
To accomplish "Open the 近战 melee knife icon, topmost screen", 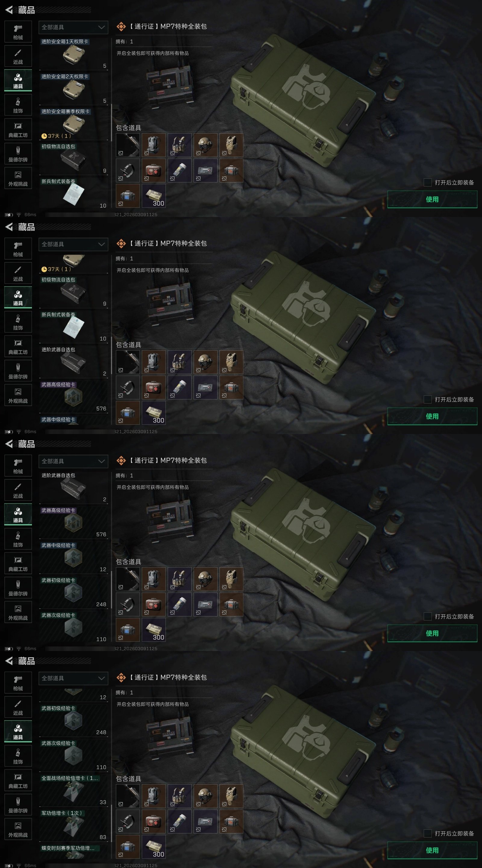I will [18, 56].
